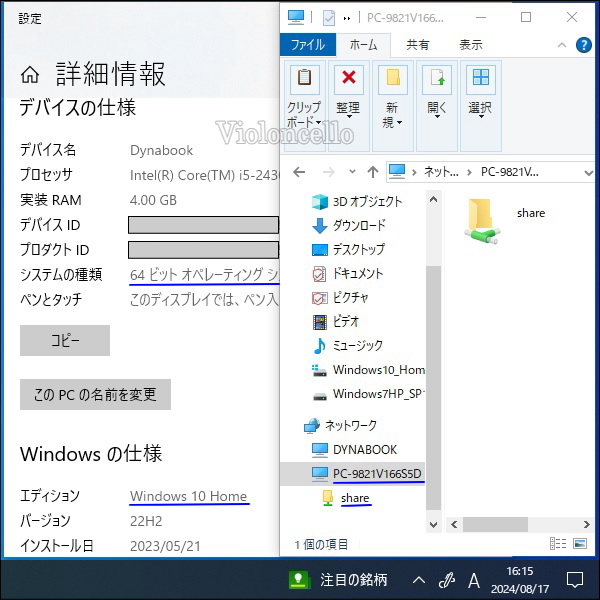Open the Select (選択) ribbon group
This screenshot has width=600, height=600.
(x=481, y=106)
